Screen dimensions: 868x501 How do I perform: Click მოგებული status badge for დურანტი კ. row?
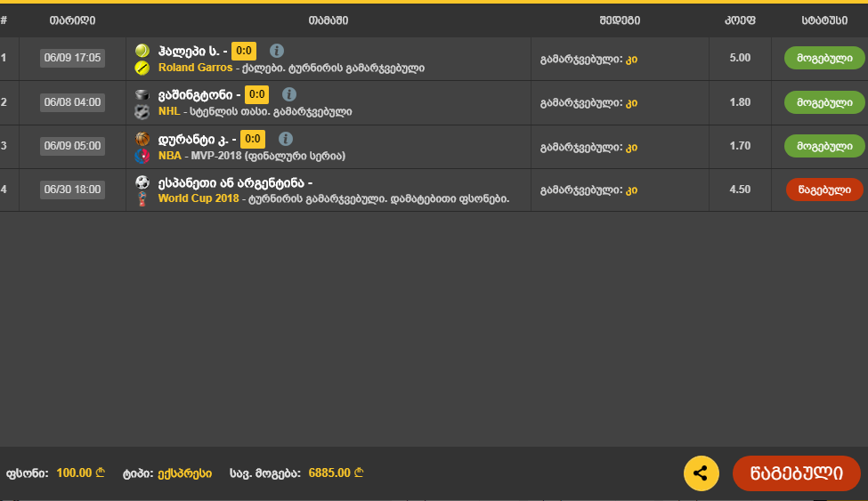coord(824,146)
